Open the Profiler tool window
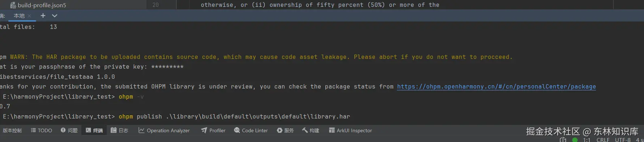 coord(213,130)
